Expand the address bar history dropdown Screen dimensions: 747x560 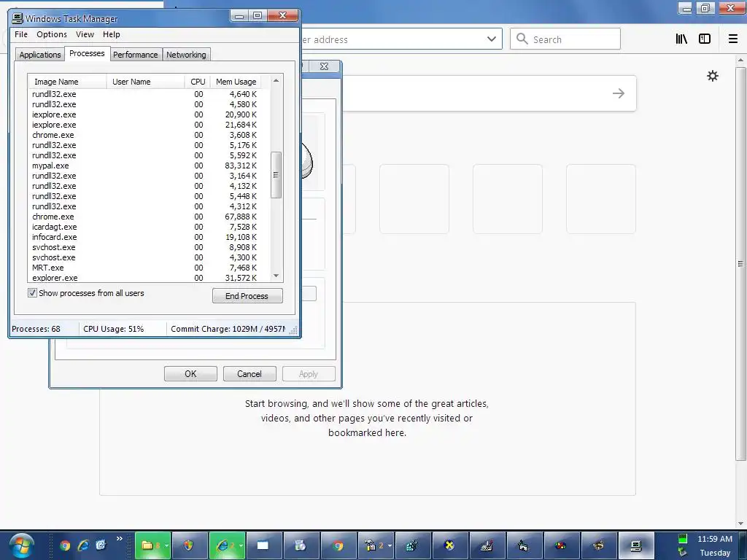click(x=492, y=39)
